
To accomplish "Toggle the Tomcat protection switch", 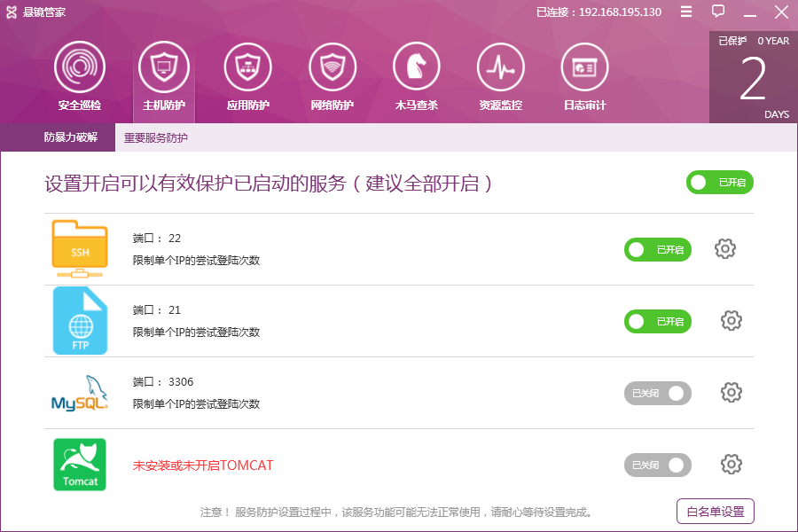I will coord(657,464).
